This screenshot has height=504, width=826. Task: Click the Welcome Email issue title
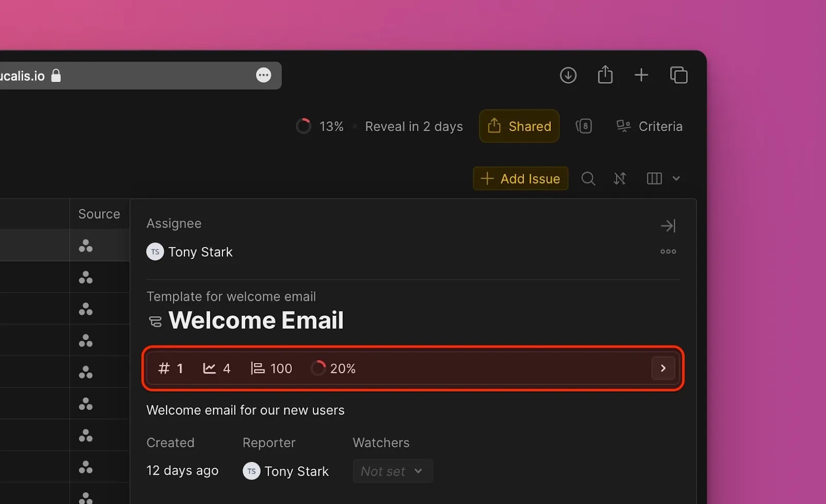tap(256, 320)
